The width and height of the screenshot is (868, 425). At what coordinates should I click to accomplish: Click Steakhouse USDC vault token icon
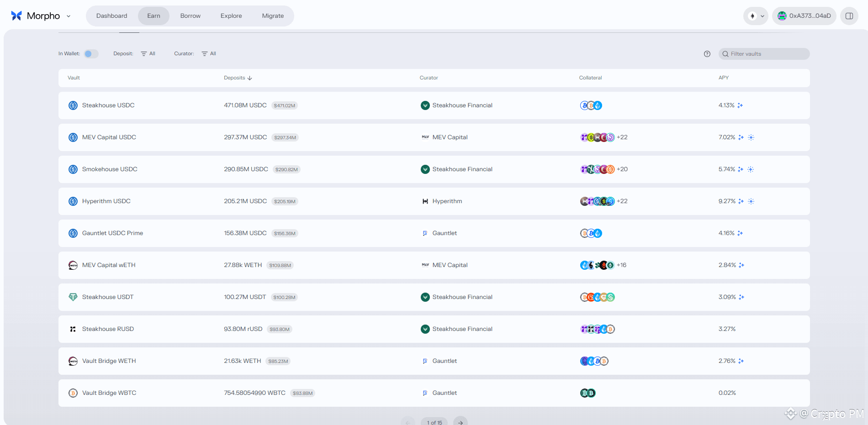coord(73,105)
